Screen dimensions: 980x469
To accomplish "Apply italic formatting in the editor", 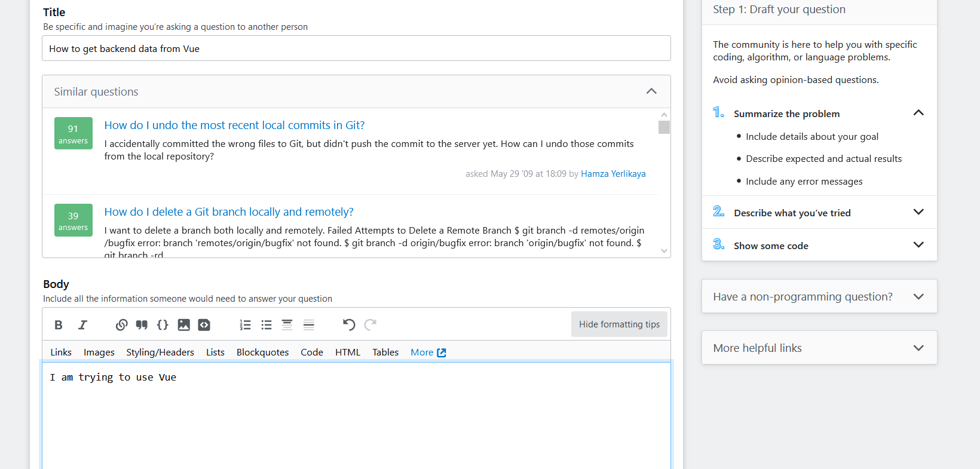I will point(82,325).
